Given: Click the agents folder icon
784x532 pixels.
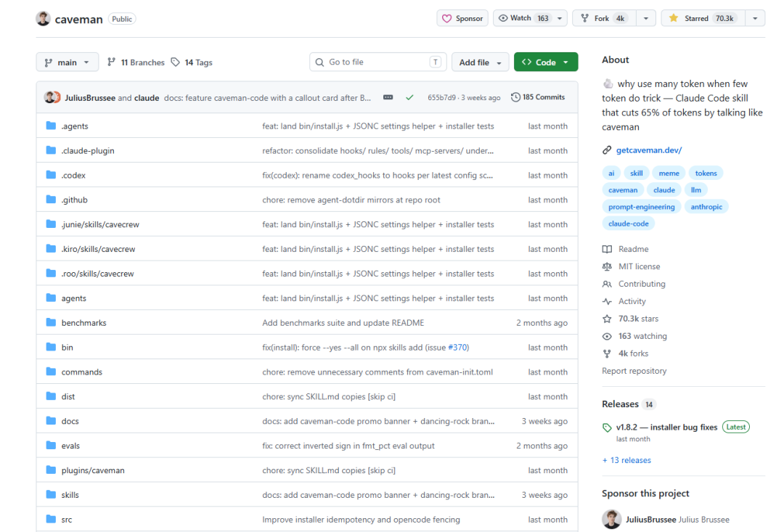Looking at the screenshot, I should (51, 298).
